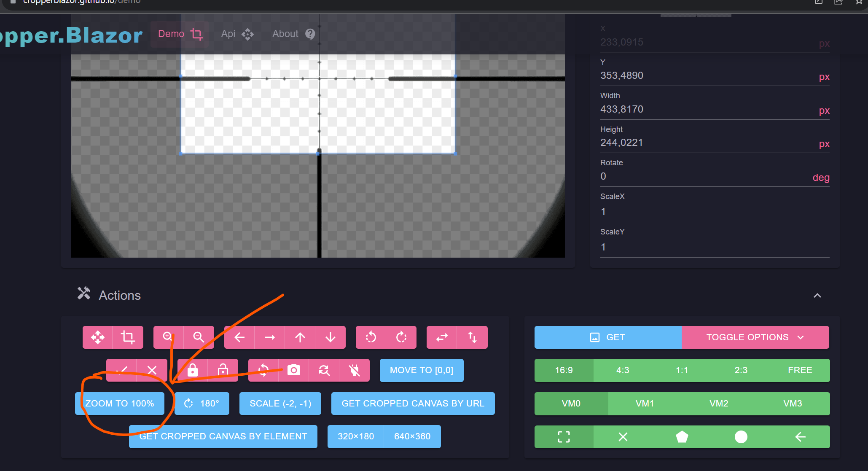Collapse the Actions panel
Viewport: 868px width, 471px height.
818,295
